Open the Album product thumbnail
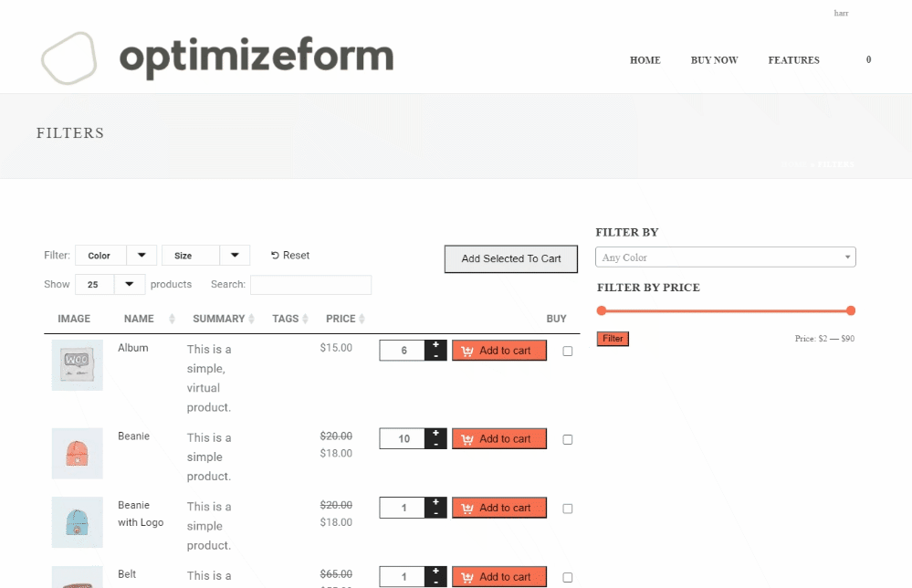The image size is (912, 588). [77, 365]
